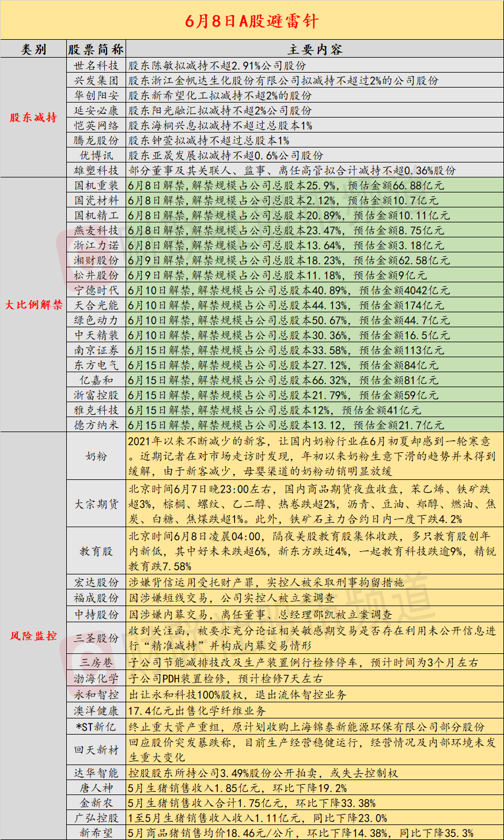Click the 教育股 row label
Viewport: 504px width, 840px height.
[x=96, y=551]
